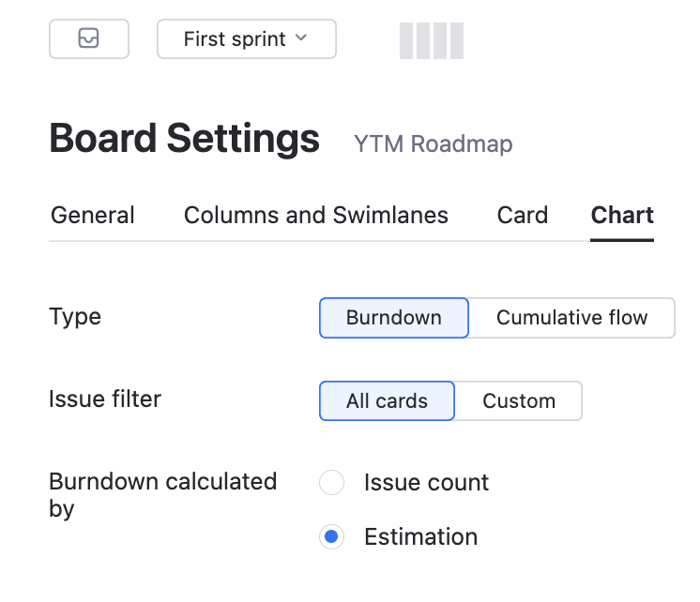Set issue filter to All cards

point(387,401)
